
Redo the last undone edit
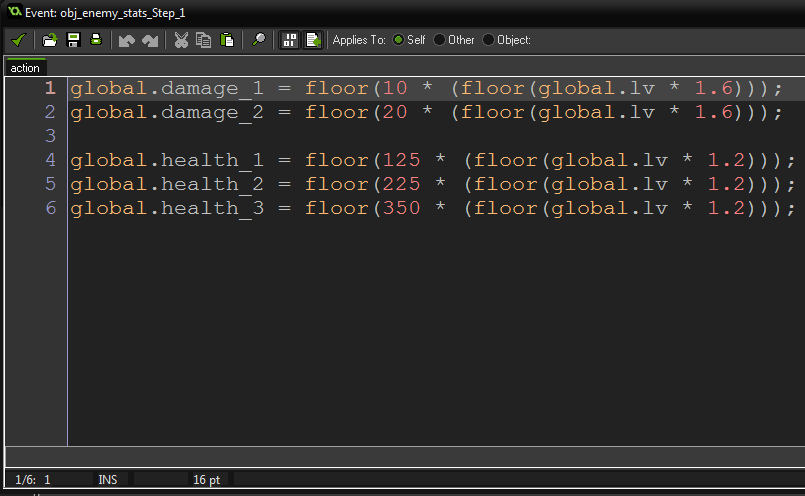(x=150, y=41)
